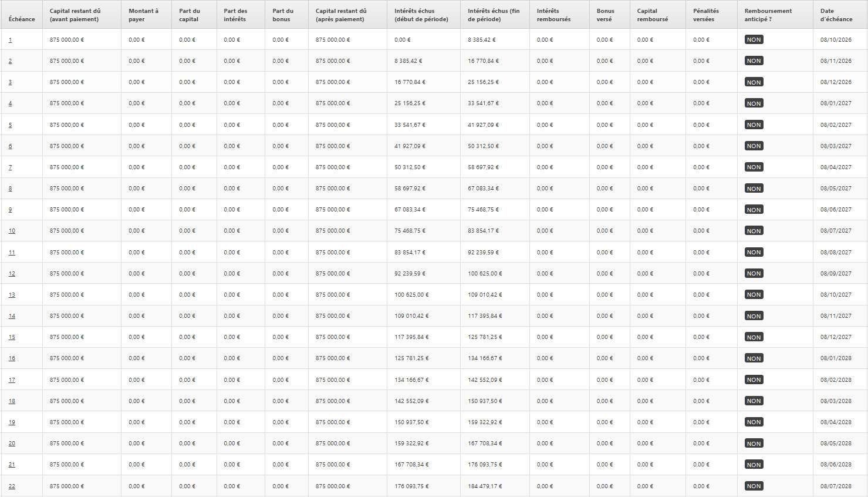Select end-period interest 167 708,34 € in row 20
Viewport: 868px width, 497px height.
coord(485,444)
